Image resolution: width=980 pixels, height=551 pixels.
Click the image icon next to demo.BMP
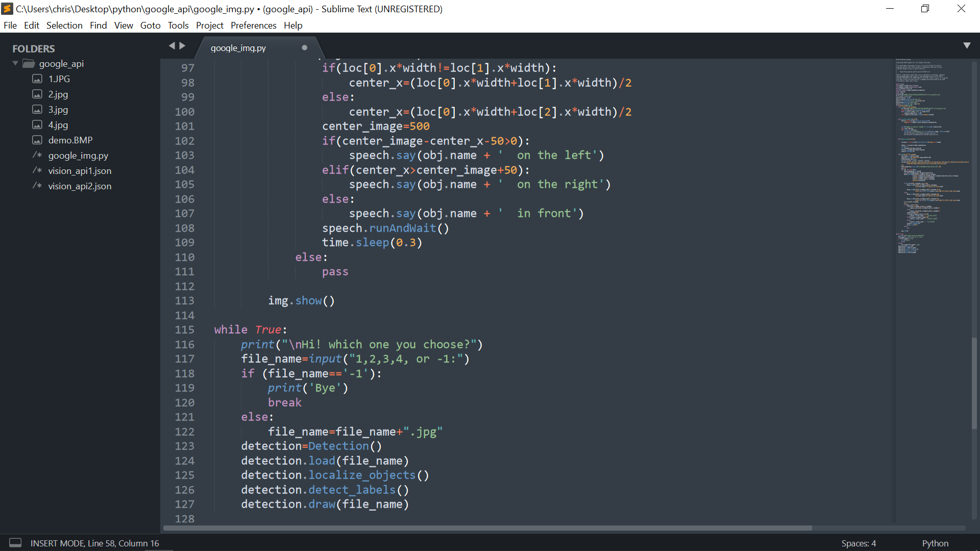(37, 140)
